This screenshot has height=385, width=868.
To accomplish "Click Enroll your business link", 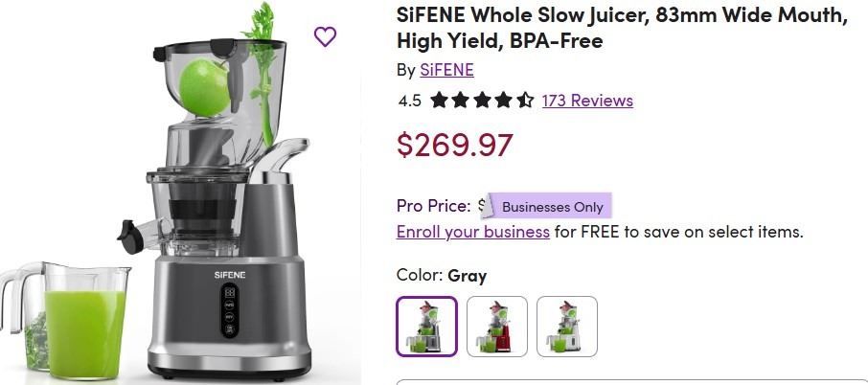I will (x=472, y=231).
